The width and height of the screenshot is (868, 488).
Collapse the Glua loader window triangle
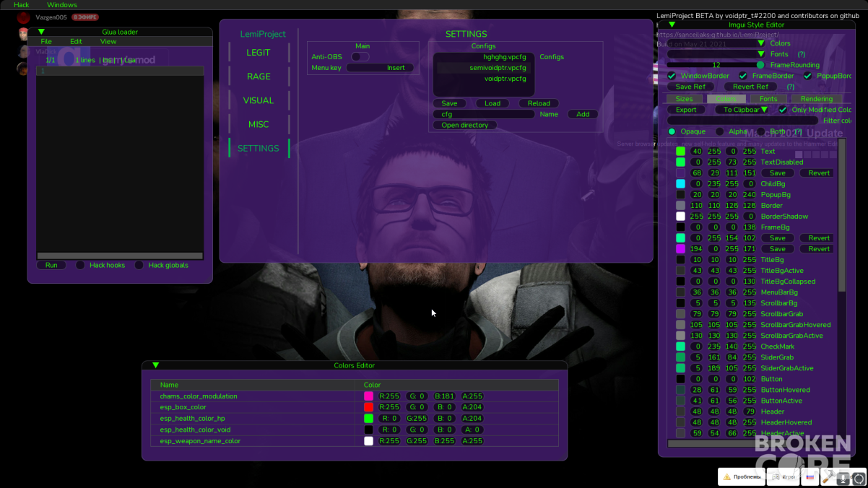pos(41,32)
